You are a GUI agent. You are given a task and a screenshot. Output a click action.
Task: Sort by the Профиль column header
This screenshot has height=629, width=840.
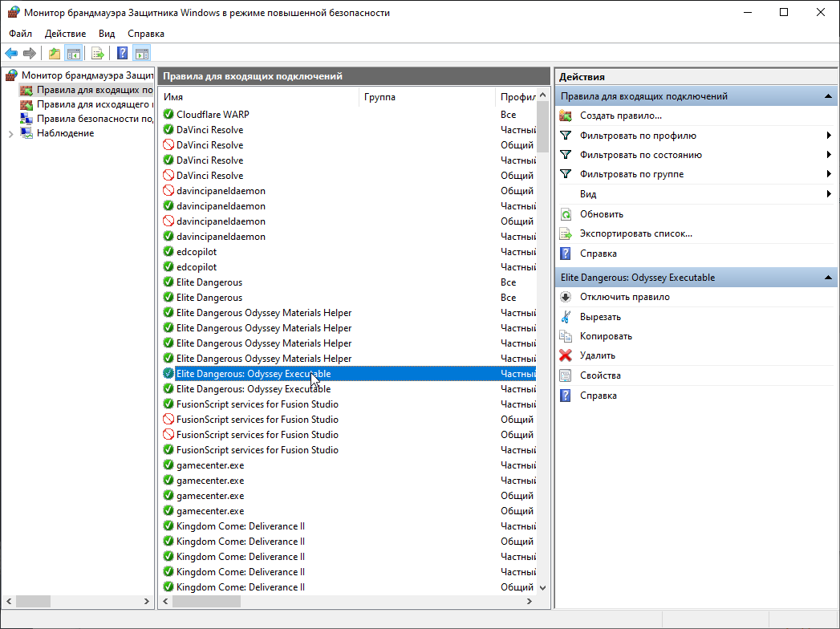516,97
